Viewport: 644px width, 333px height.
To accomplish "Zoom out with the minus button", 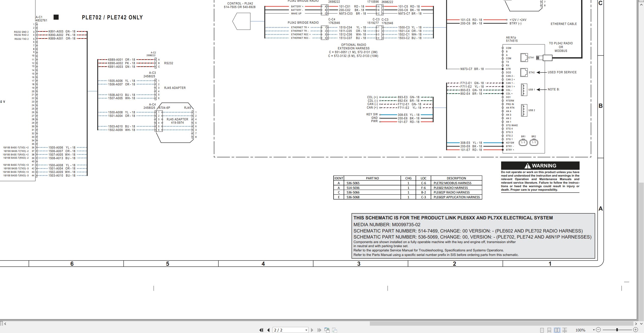I will [598, 330].
